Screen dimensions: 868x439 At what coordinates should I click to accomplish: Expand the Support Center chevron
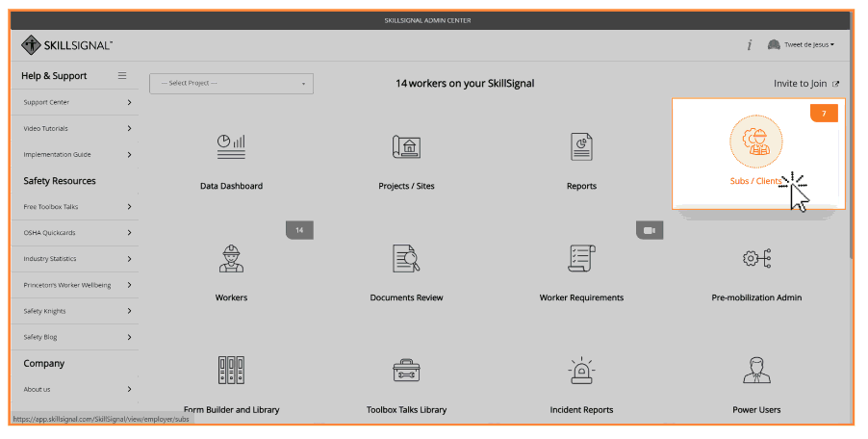129,102
